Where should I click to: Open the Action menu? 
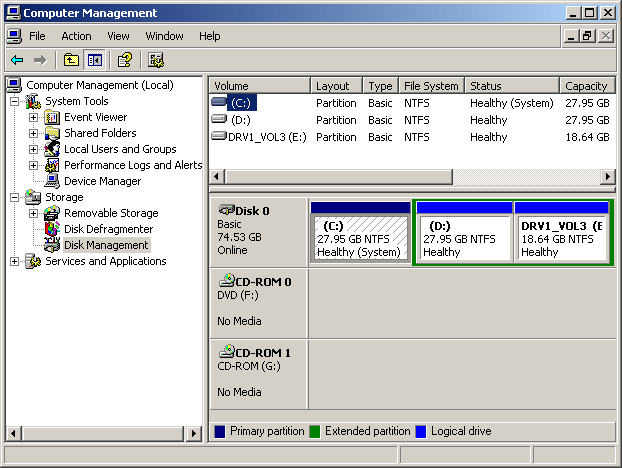click(76, 36)
